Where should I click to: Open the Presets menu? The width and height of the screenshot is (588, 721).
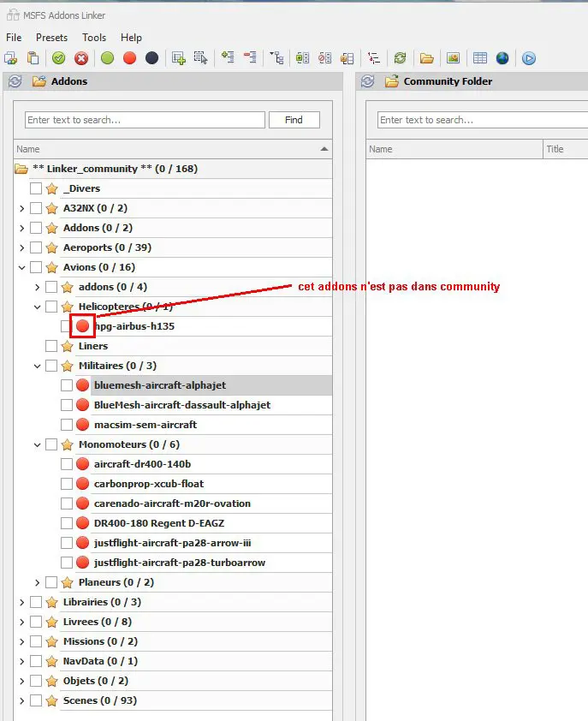pyautogui.click(x=51, y=37)
